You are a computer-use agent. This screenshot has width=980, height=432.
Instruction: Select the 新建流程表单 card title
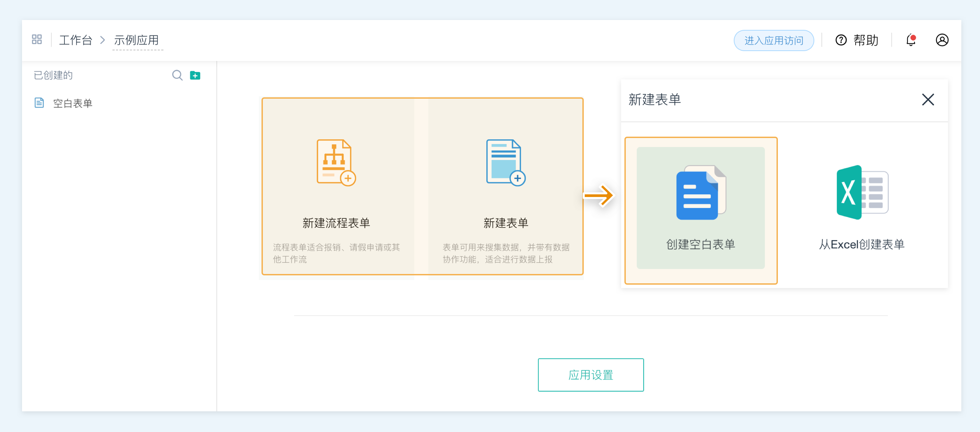click(336, 223)
